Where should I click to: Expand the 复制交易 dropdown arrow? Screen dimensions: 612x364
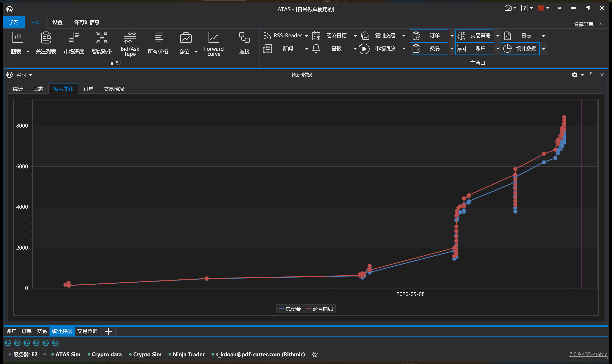point(404,36)
